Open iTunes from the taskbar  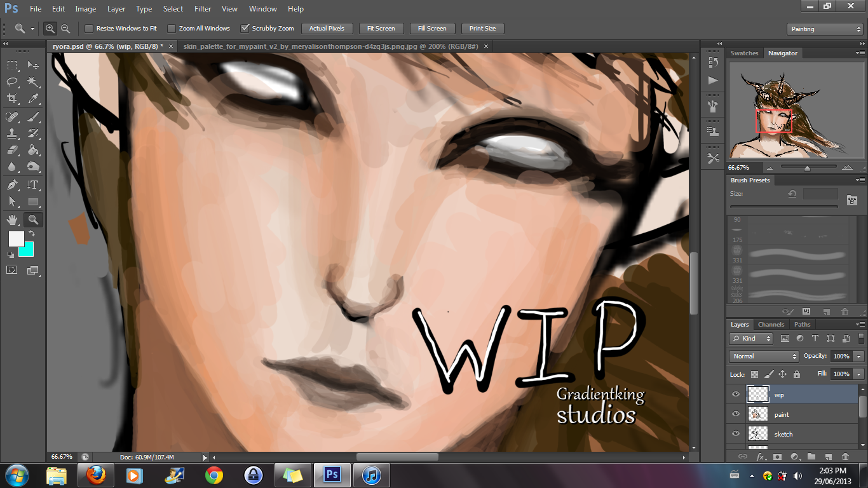click(x=371, y=475)
